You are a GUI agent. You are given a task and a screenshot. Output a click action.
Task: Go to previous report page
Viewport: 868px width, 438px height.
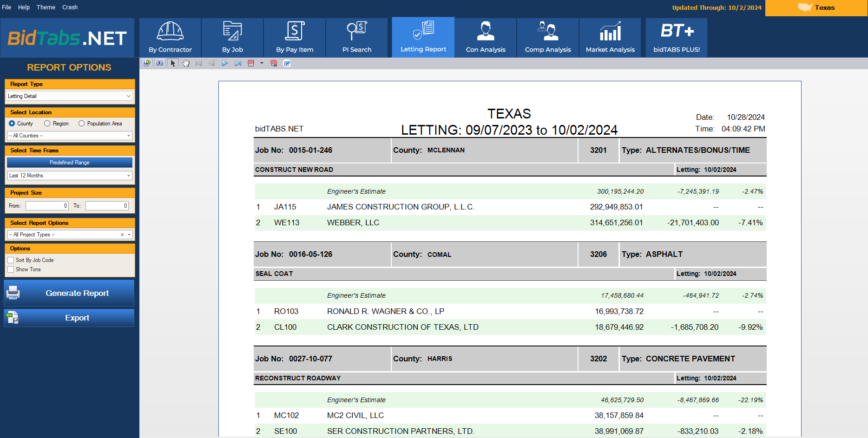(212, 63)
